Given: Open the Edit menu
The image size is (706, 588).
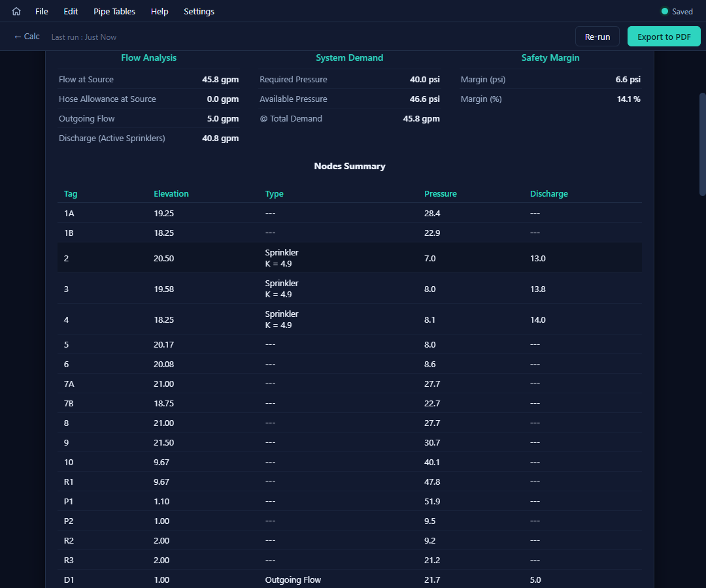Looking at the screenshot, I should [71, 11].
